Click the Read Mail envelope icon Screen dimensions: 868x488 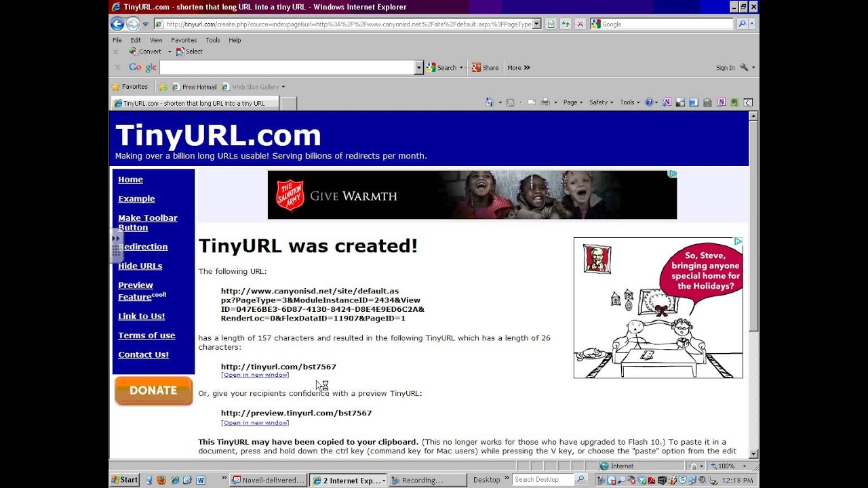[x=531, y=102]
